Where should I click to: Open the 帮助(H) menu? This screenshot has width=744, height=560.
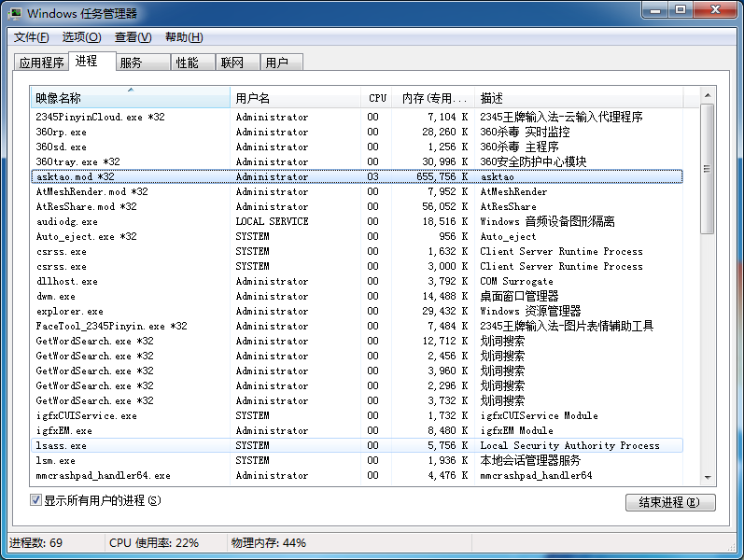tap(183, 37)
